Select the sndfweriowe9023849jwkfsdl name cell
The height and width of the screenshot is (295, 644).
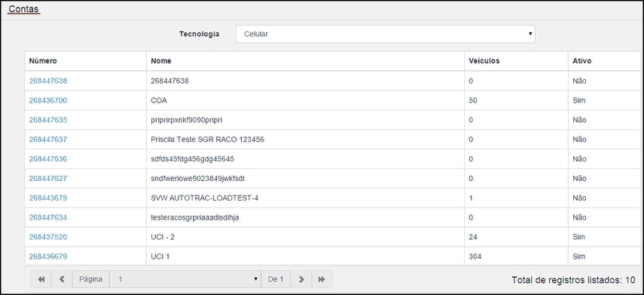click(305, 179)
